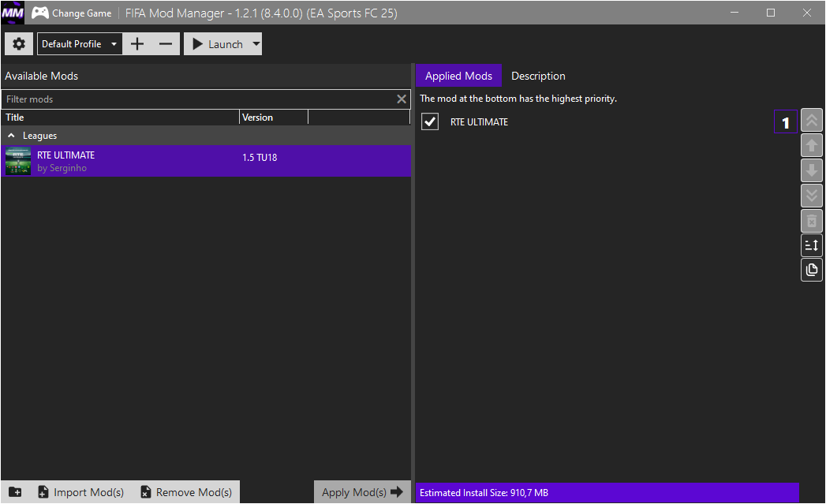Click the Change Game controller icon
The width and height of the screenshot is (826, 504).
(40, 13)
